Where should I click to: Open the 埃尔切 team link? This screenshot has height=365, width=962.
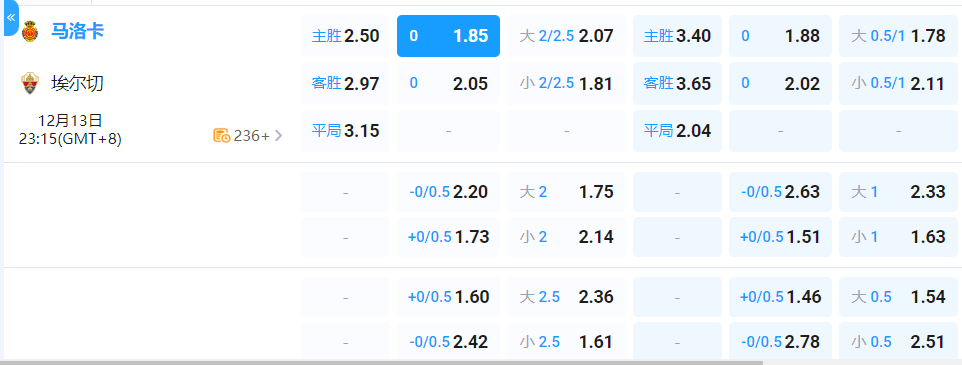(77, 83)
